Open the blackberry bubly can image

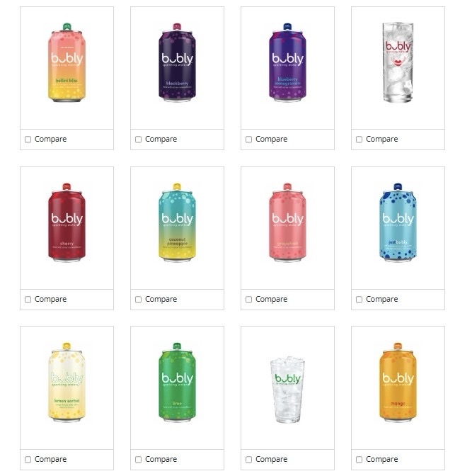coord(177,62)
